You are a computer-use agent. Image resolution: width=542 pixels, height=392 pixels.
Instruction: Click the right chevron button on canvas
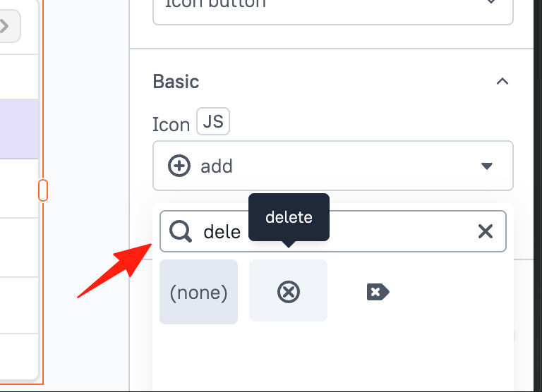pyautogui.click(x=7, y=26)
